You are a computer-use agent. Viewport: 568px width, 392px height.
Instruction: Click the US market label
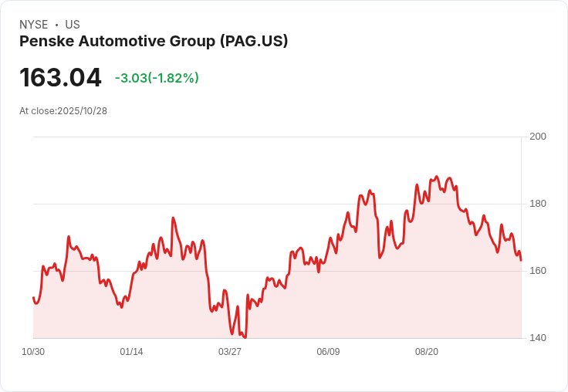click(x=73, y=25)
